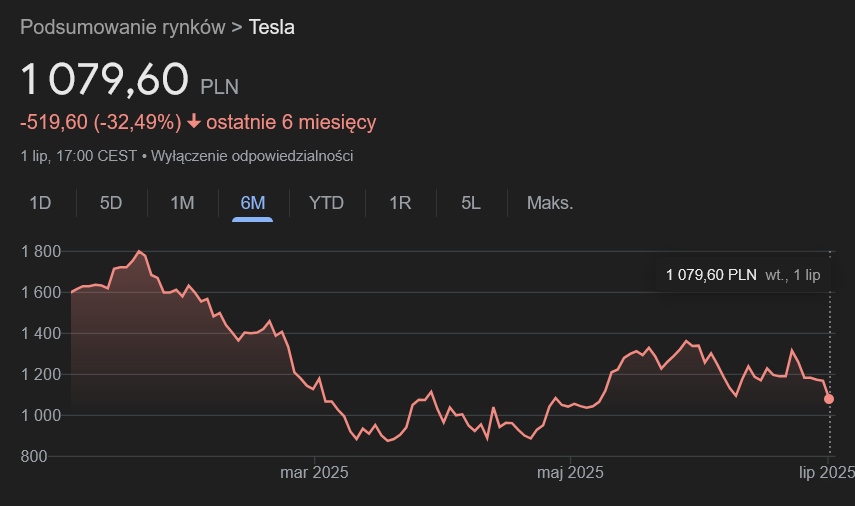855x506 pixels.
Task: Open the Wyłączenie odpowiedzialności link
Action: click(x=252, y=156)
